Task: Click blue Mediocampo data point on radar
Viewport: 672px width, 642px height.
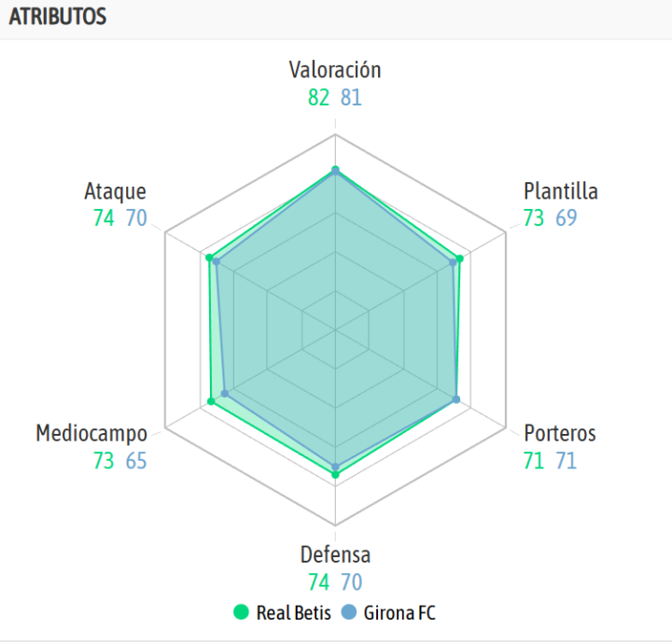Action: click(224, 393)
